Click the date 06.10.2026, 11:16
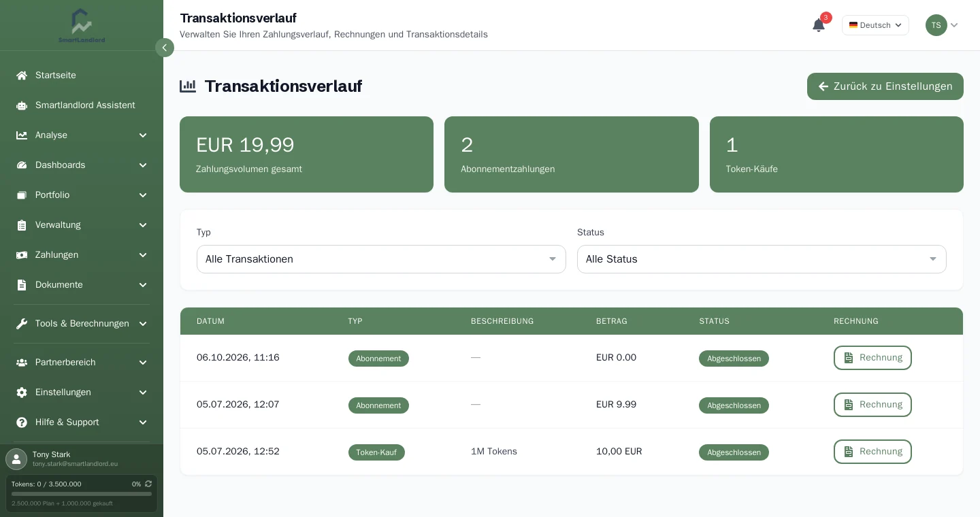The image size is (980, 517). tap(238, 358)
